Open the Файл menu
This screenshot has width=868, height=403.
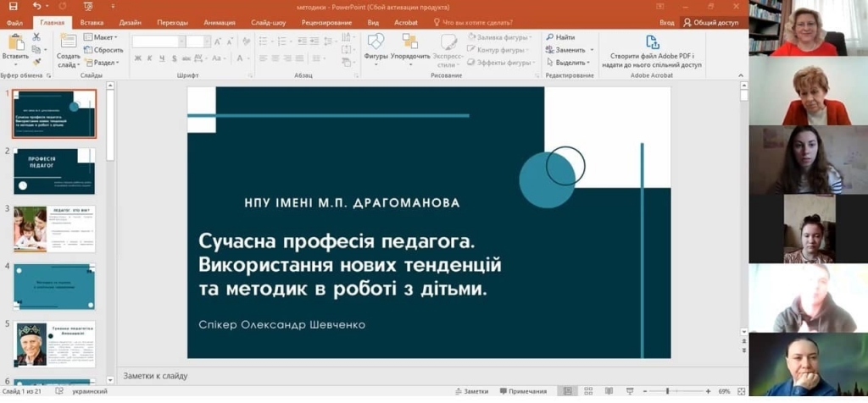14,23
